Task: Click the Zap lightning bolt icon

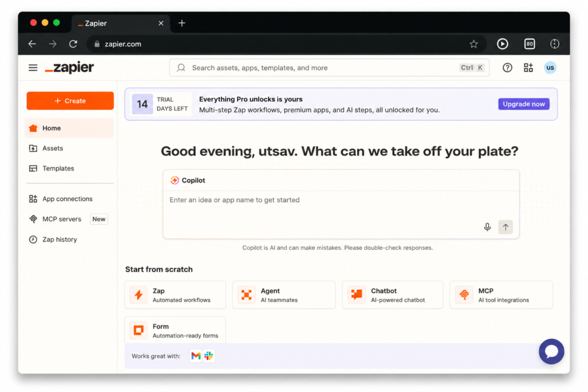Action: coord(138,295)
